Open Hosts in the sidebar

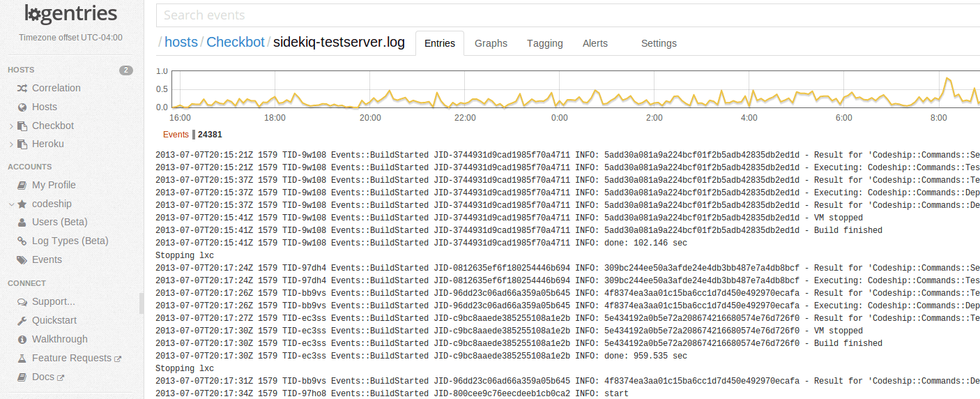coord(45,107)
